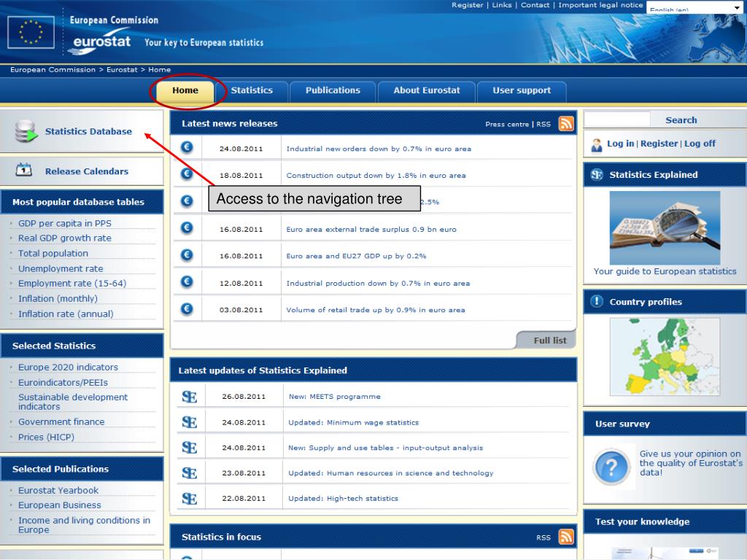This screenshot has height=560, width=747.
Task: Open Inflation (monthly) table
Action: pyautogui.click(x=58, y=298)
